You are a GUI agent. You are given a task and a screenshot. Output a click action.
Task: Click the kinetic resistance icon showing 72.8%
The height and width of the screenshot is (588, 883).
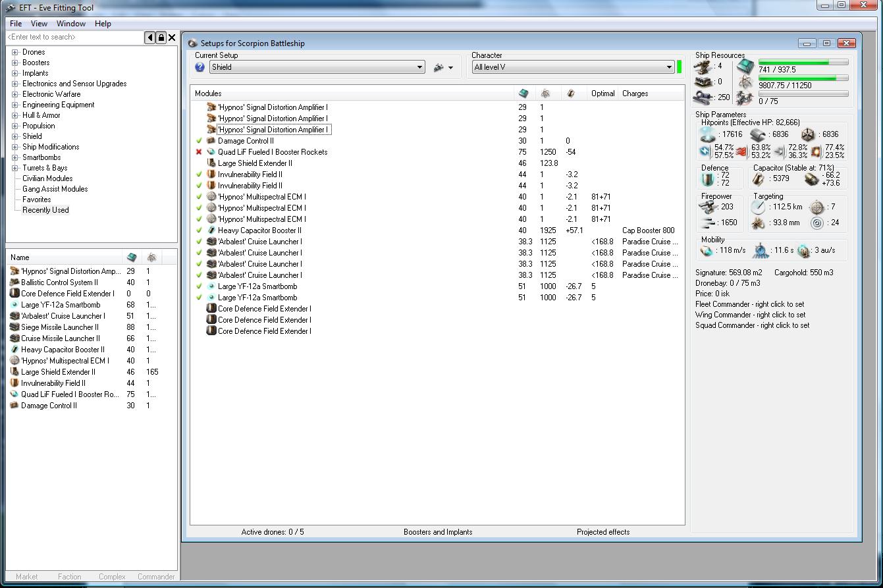point(780,151)
